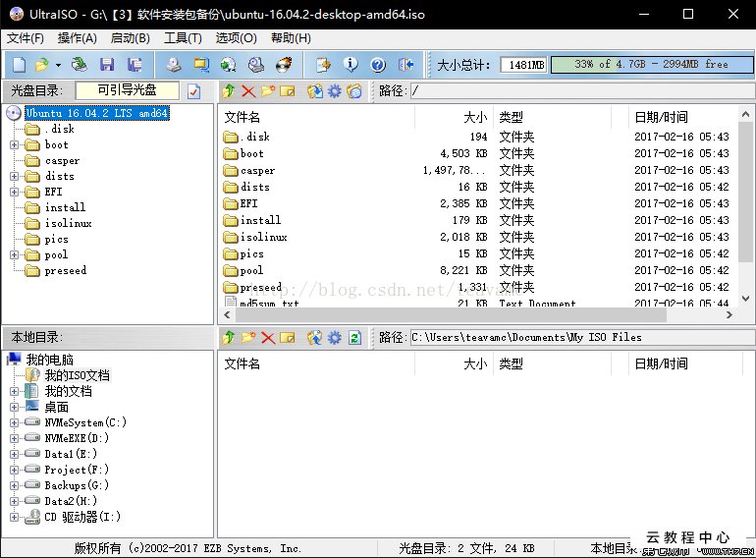756x558 pixels.
Task: Open the dropdown arrow beside the Open icon
Action: [58, 65]
